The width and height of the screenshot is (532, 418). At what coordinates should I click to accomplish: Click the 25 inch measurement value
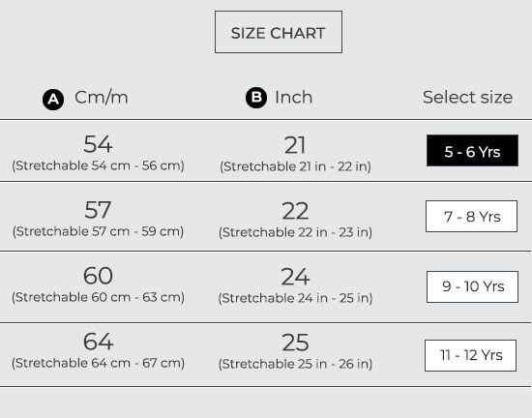pyautogui.click(x=295, y=343)
